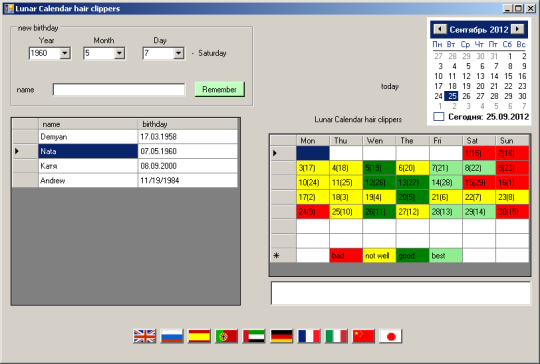Click yellow cell 25(10)
Screen dimensions: 540x364
[346, 212]
